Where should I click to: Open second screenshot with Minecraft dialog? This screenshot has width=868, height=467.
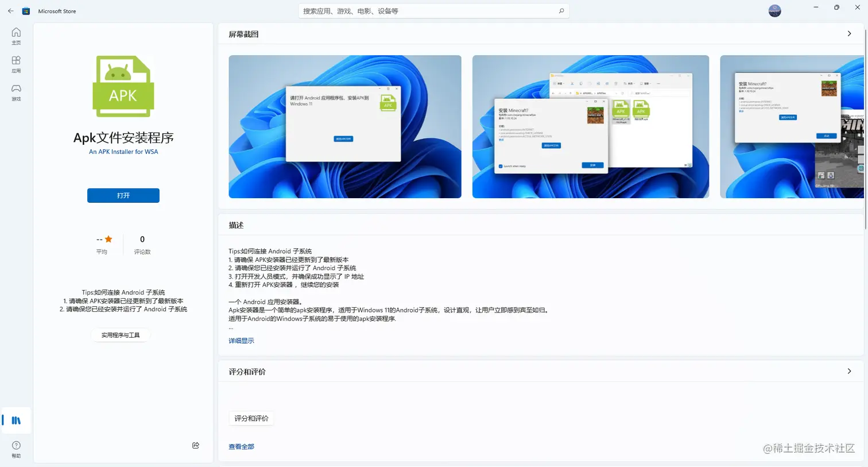(x=591, y=126)
